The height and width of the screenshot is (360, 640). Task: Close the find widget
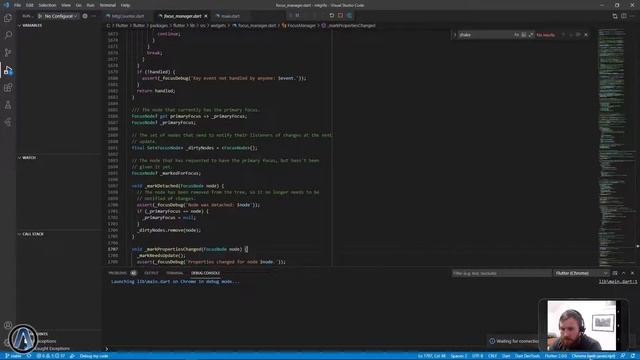pyautogui.click(x=586, y=35)
